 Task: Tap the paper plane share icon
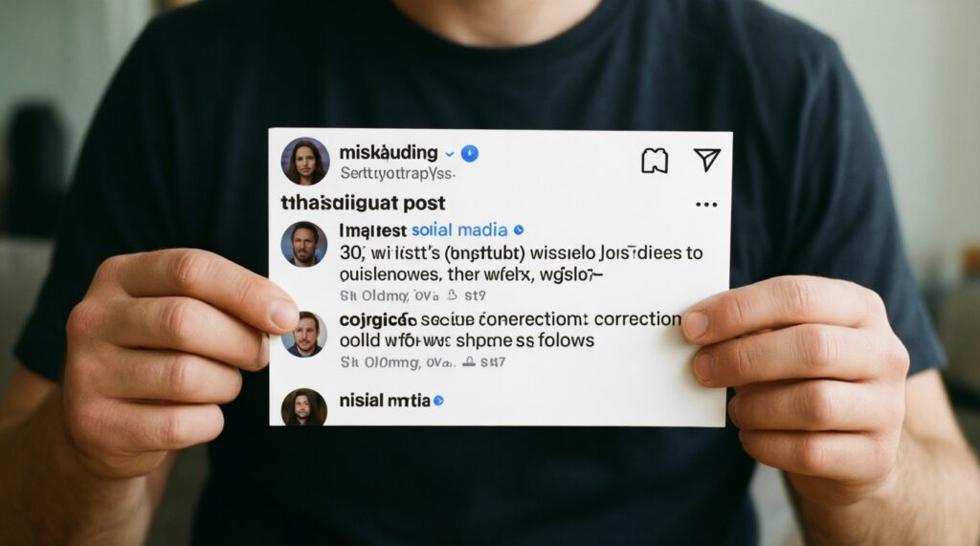pos(707,160)
